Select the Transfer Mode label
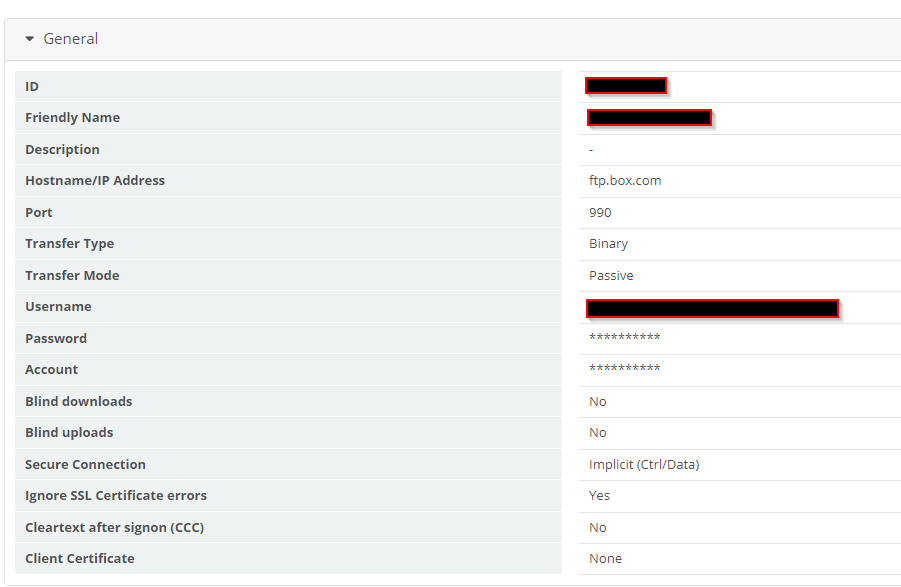 (72, 275)
